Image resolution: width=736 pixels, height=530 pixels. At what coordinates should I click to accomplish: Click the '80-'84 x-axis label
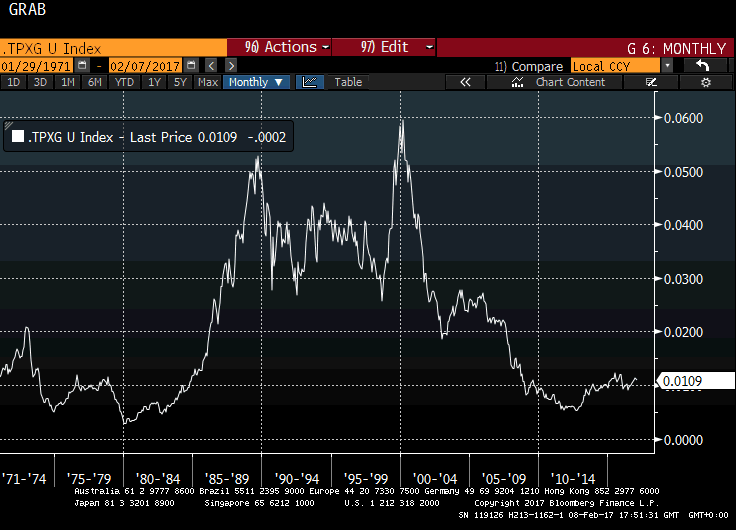point(158,479)
